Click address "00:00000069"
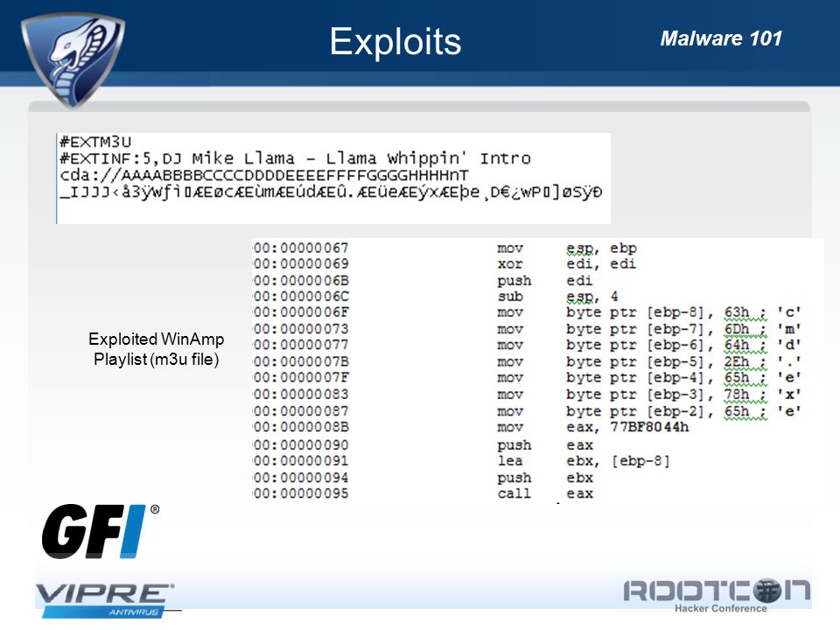 [x=301, y=263]
